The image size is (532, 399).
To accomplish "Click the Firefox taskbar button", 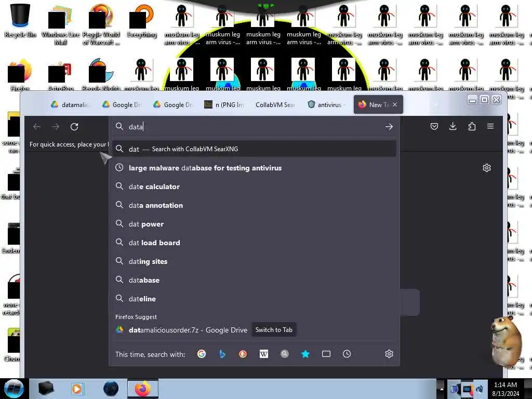I will pyautogui.click(x=143, y=389).
